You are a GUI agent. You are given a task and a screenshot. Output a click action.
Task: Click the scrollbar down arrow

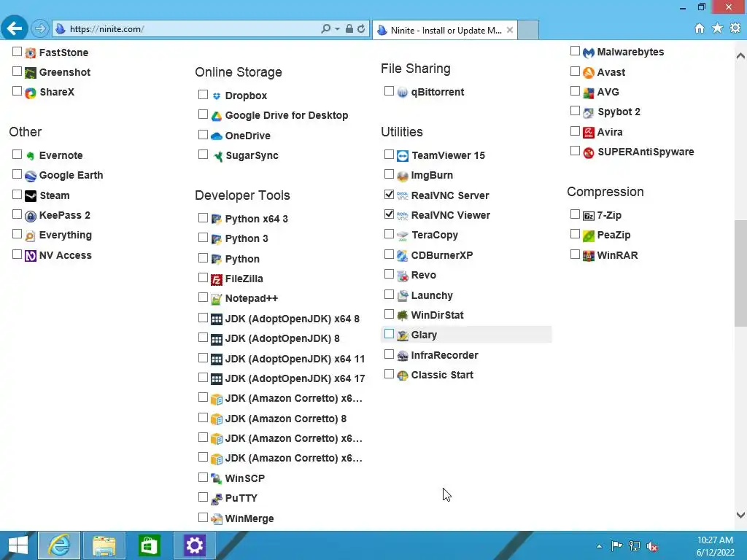(x=740, y=515)
